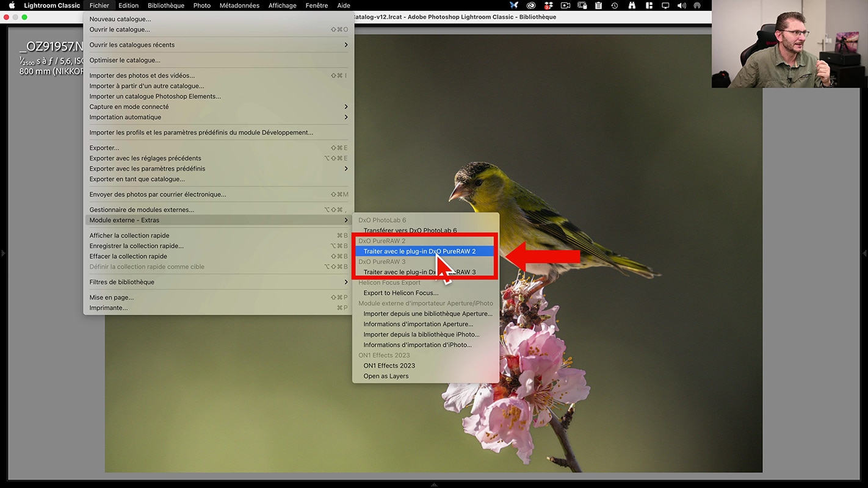Choose Afficher la collection rapide

(x=219, y=235)
